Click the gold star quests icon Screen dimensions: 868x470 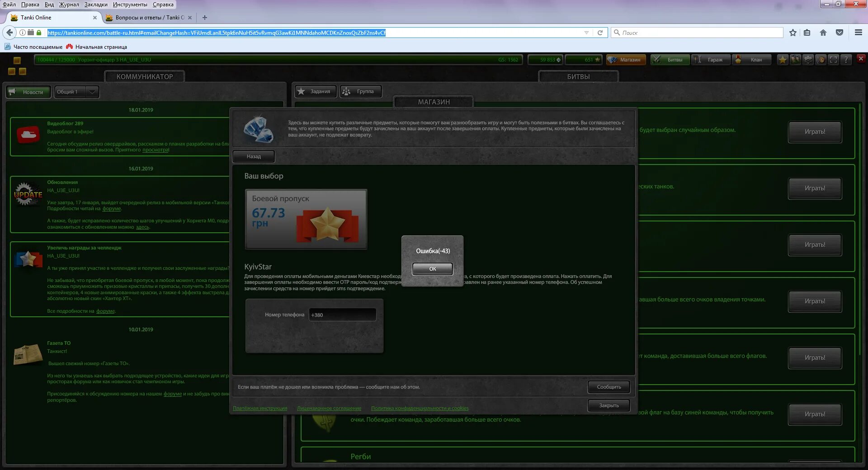783,60
